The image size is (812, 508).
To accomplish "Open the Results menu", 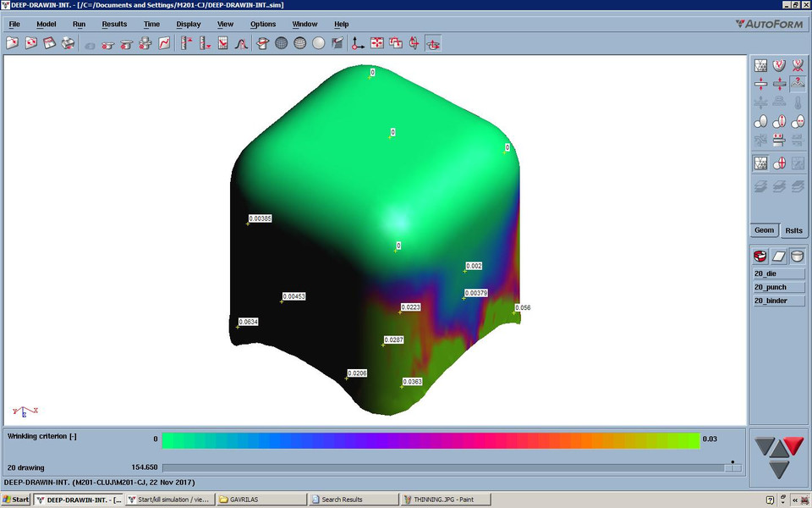I will tap(114, 24).
